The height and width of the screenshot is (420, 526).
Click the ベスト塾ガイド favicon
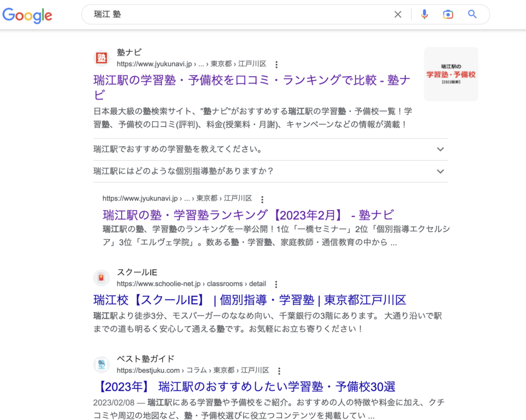click(x=101, y=365)
